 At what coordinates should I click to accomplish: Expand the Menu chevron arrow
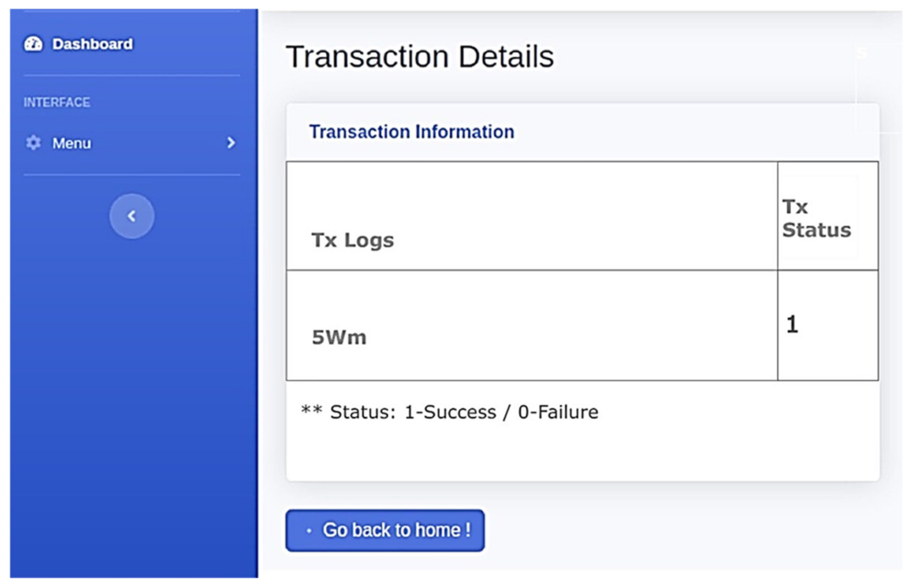[231, 143]
